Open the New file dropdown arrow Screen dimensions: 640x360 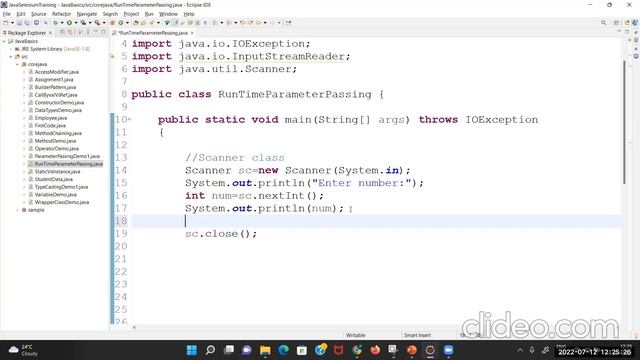click(12, 23)
